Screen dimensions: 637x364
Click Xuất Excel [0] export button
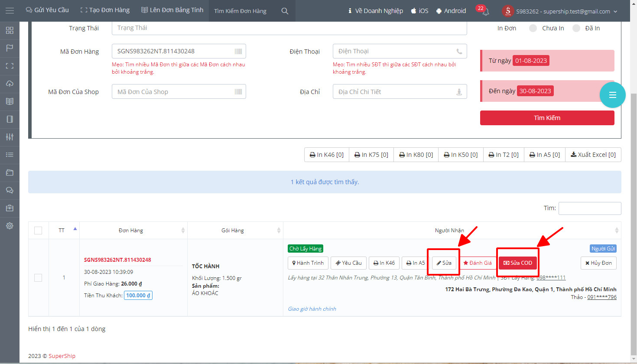593,155
